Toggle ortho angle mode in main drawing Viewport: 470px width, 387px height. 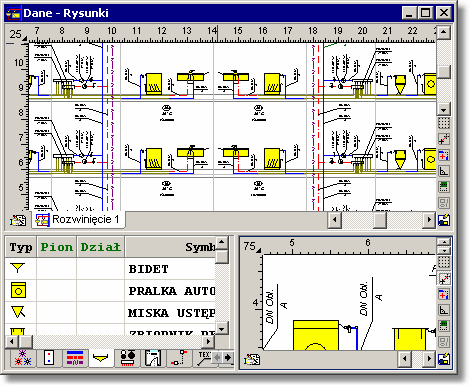[x=444, y=171]
